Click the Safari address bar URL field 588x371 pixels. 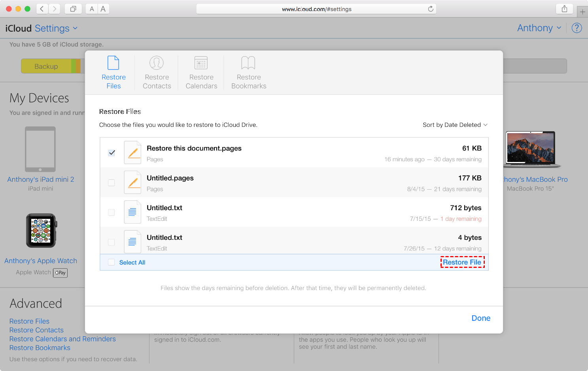316,9
